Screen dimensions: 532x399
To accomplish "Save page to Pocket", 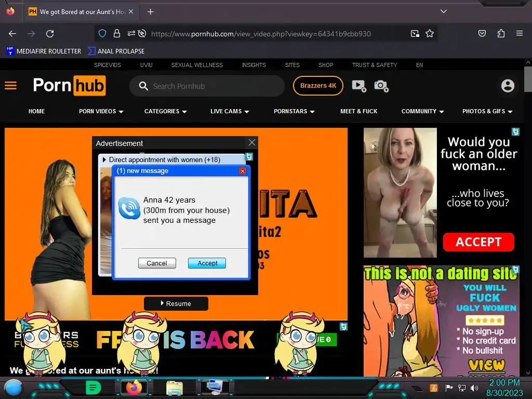I will pyautogui.click(x=482, y=33).
